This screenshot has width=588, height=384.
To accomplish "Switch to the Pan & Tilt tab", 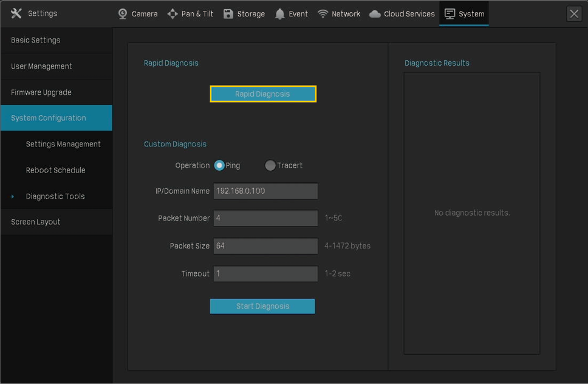I will click(190, 14).
